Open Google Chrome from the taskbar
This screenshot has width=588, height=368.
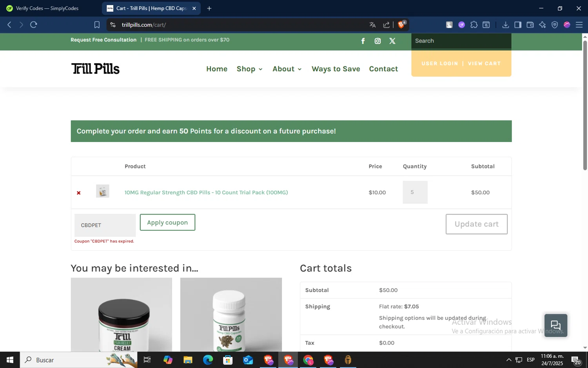(308, 360)
